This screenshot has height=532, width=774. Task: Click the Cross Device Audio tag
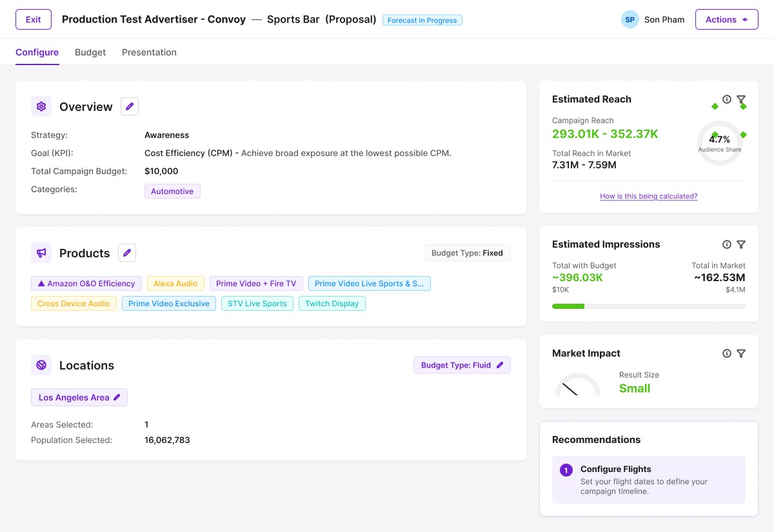[x=74, y=304]
